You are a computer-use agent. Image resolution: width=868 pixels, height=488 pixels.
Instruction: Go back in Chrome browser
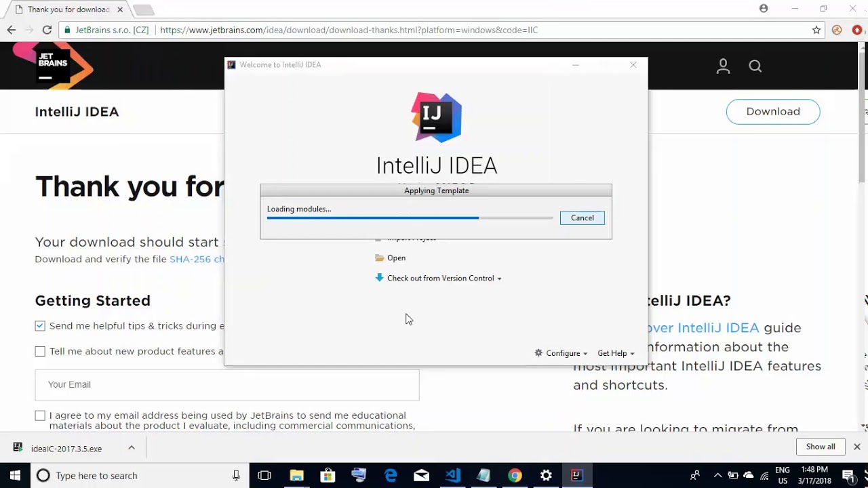coord(12,30)
